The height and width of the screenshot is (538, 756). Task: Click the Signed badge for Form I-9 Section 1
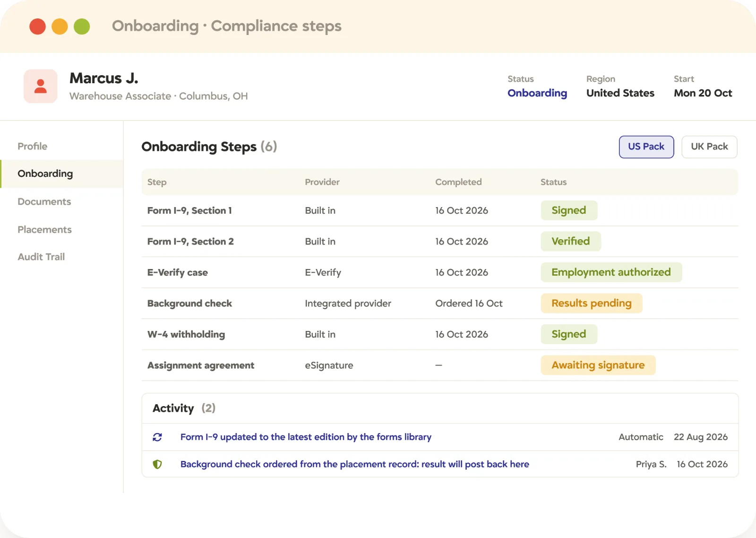(569, 210)
